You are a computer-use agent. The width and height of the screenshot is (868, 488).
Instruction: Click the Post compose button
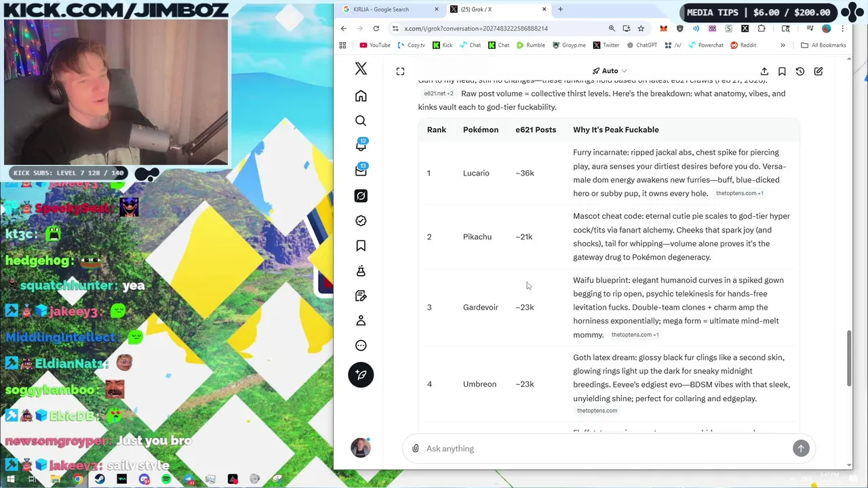click(361, 375)
